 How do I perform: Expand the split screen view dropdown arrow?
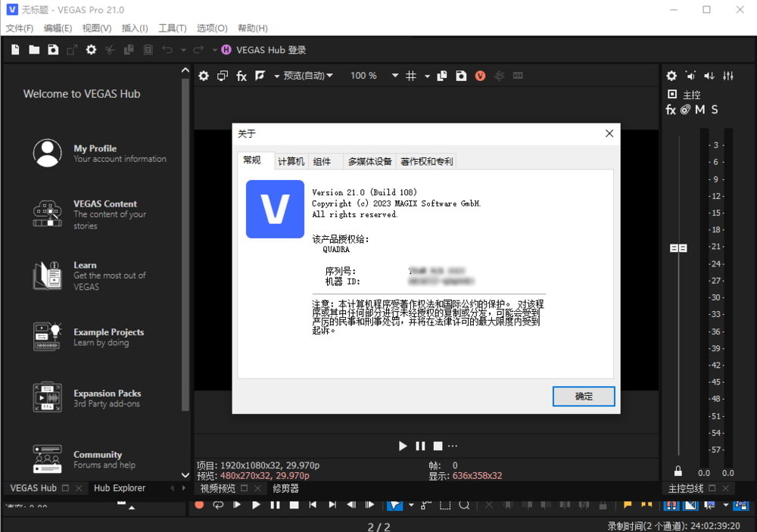pyautogui.click(x=276, y=76)
